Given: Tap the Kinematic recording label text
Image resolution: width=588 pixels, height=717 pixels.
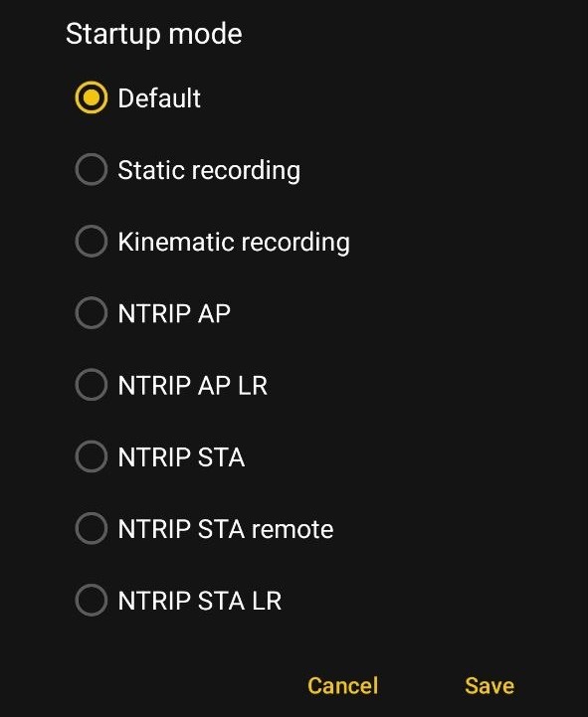Looking at the screenshot, I should [x=234, y=242].
